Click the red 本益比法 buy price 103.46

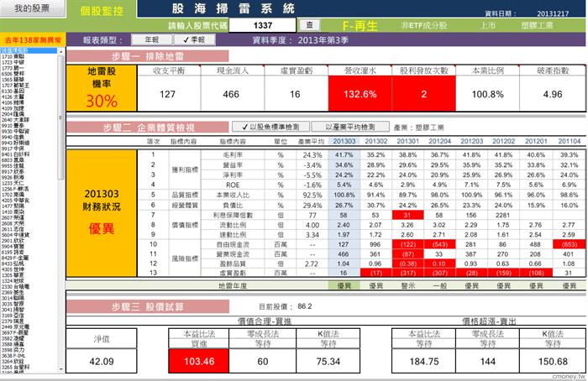(x=199, y=361)
